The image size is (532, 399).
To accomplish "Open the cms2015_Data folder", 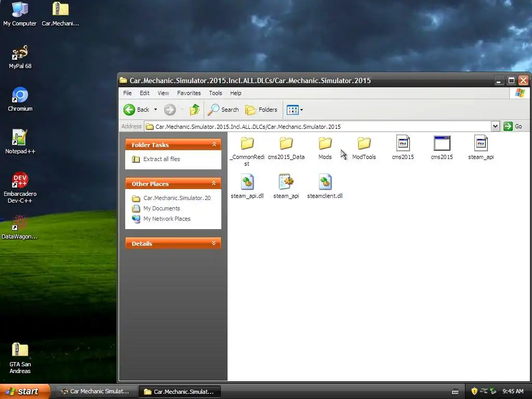I will 286,148.
